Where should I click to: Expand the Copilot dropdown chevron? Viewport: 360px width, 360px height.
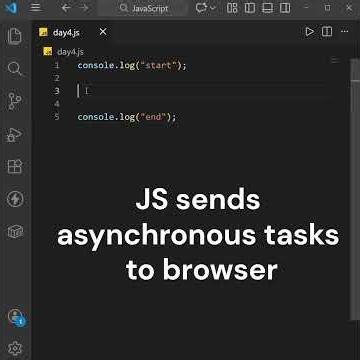[213, 8]
